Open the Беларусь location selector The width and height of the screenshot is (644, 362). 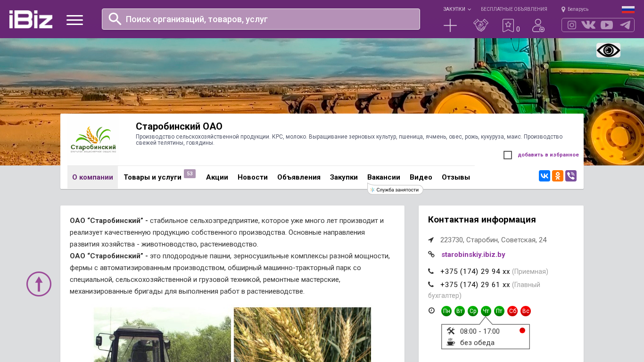575,9
